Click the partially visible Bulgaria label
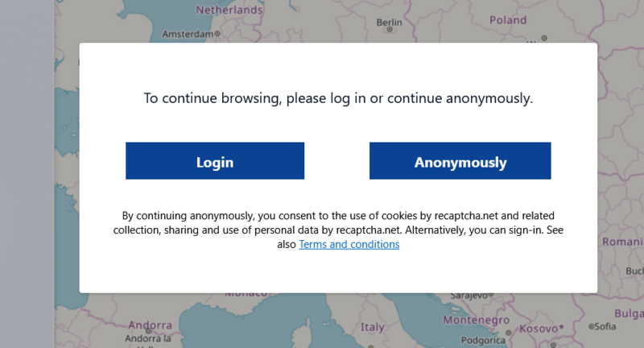The height and width of the screenshot is (348, 644). coord(629,313)
